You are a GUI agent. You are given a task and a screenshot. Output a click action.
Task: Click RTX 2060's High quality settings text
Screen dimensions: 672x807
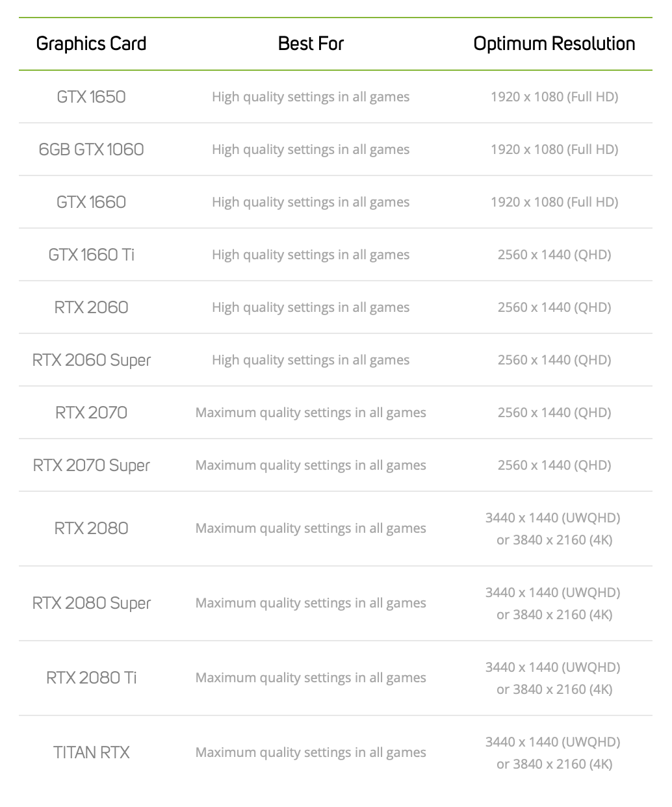[311, 307]
